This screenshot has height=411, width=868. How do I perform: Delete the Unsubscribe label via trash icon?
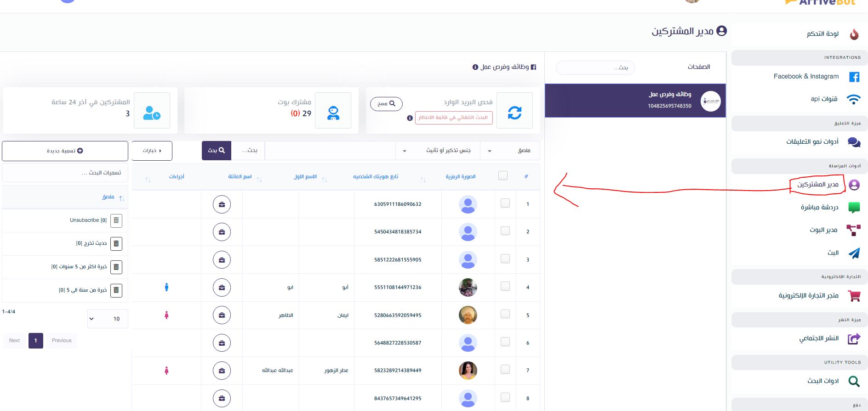point(116,220)
